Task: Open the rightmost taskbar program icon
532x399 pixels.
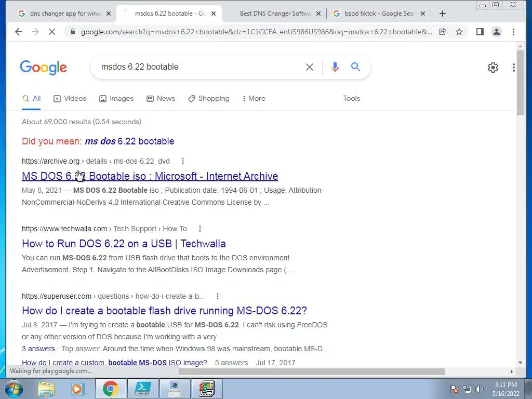Action: (207, 389)
